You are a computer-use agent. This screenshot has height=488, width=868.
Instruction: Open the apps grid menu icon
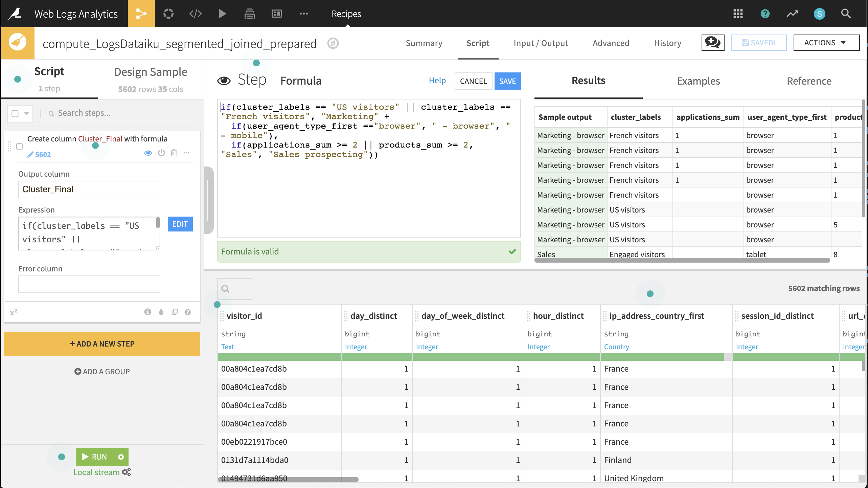pyautogui.click(x=738, y=14)
